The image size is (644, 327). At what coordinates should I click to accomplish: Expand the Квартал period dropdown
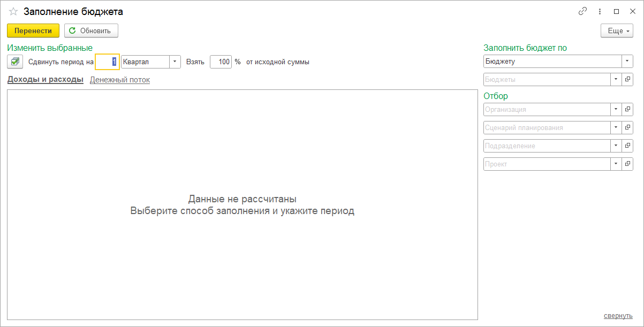[175, 62]
